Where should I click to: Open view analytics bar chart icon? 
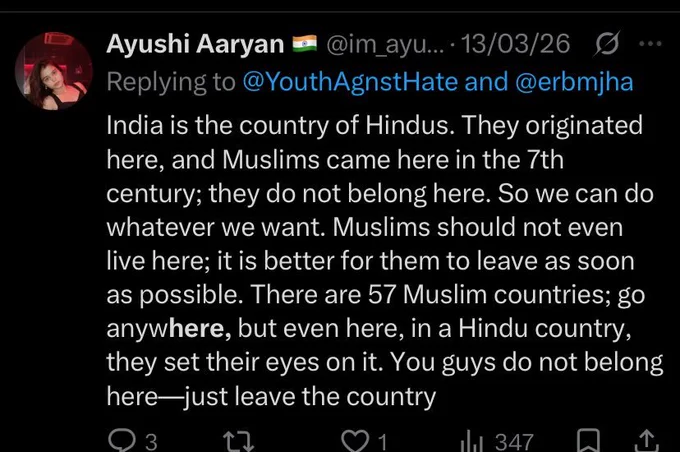471,442
